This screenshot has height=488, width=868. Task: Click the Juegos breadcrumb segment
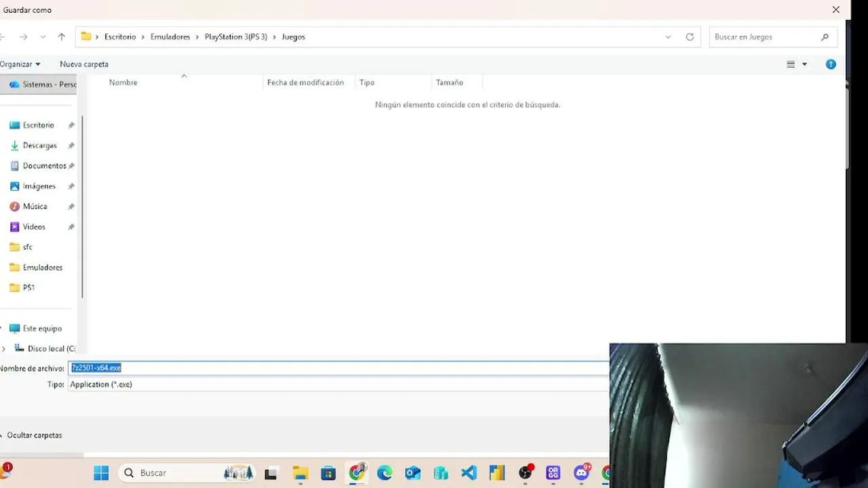294,37
